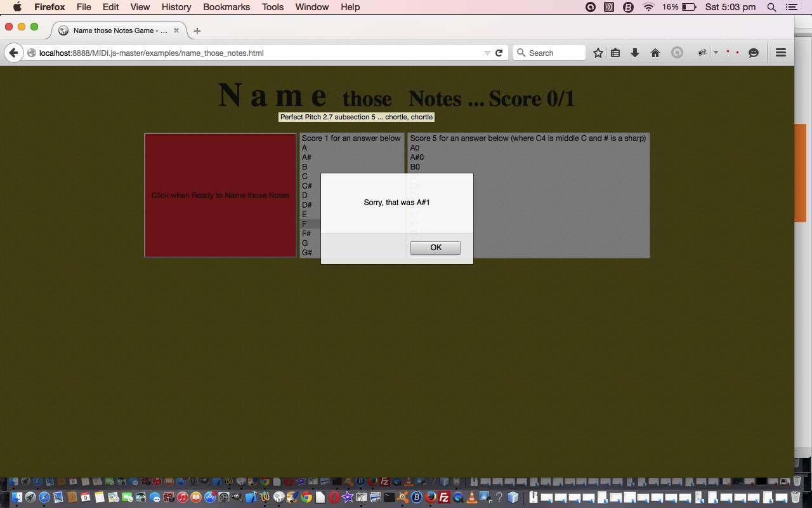812x508 pixels.
Task: Open new tab with plus button
Action: 197,30
